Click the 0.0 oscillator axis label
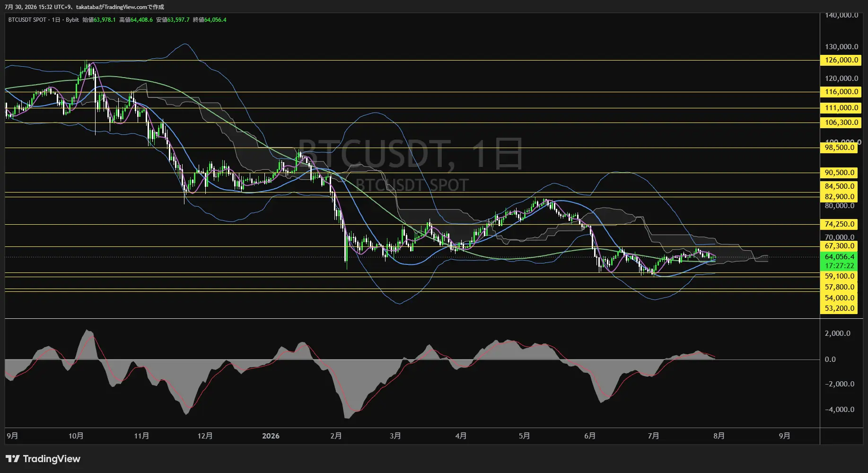 point(830,359)
